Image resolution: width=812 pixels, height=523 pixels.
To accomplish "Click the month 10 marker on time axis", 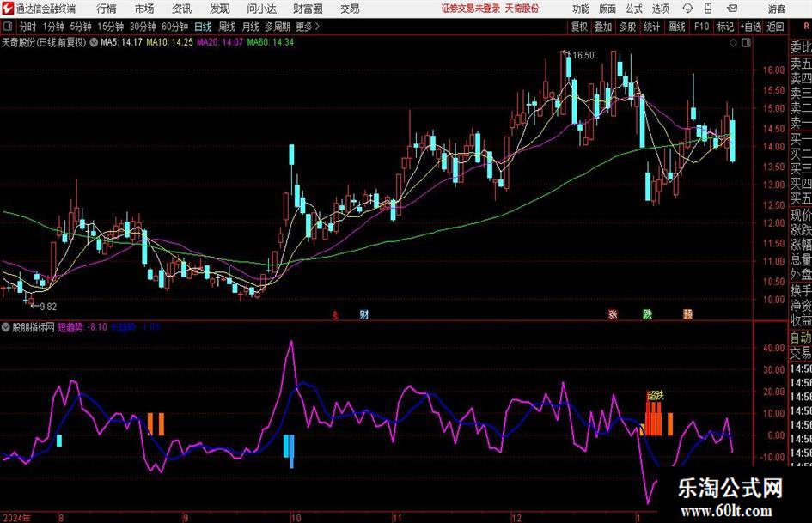I will pos(296,517).
